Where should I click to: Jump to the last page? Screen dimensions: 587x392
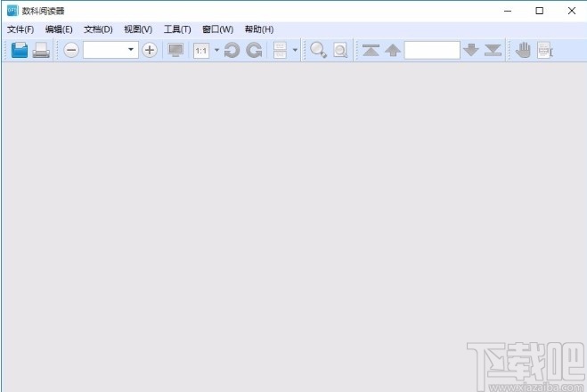493,50
